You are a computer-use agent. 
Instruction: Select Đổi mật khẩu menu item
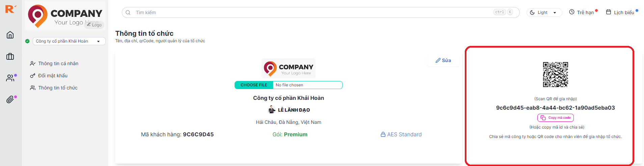[53, 76]
